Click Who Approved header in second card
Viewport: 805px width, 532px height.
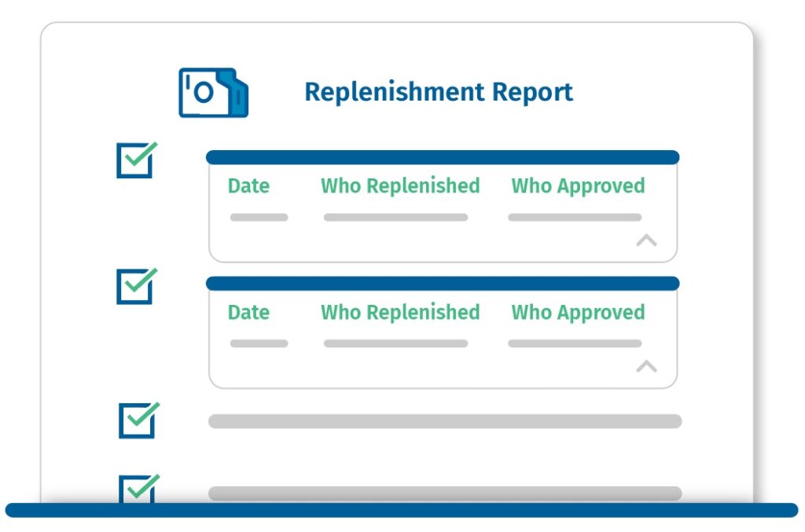coord(578,313)
